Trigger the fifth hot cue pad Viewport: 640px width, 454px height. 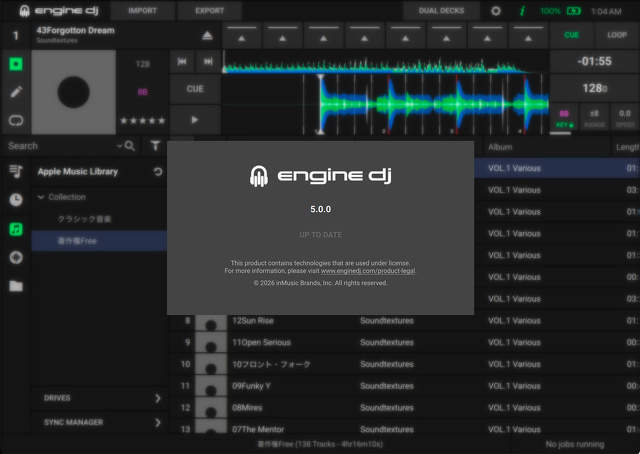coord(405,36)
